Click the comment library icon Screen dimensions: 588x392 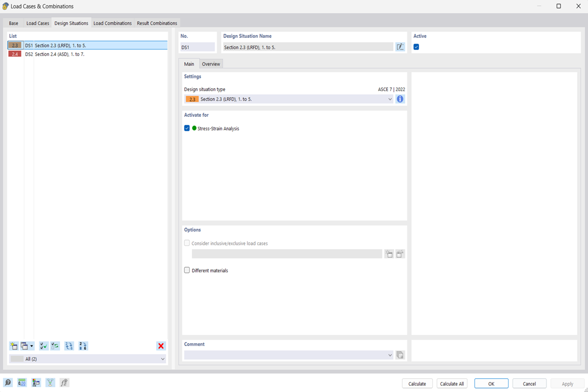(x=400, y=355)
